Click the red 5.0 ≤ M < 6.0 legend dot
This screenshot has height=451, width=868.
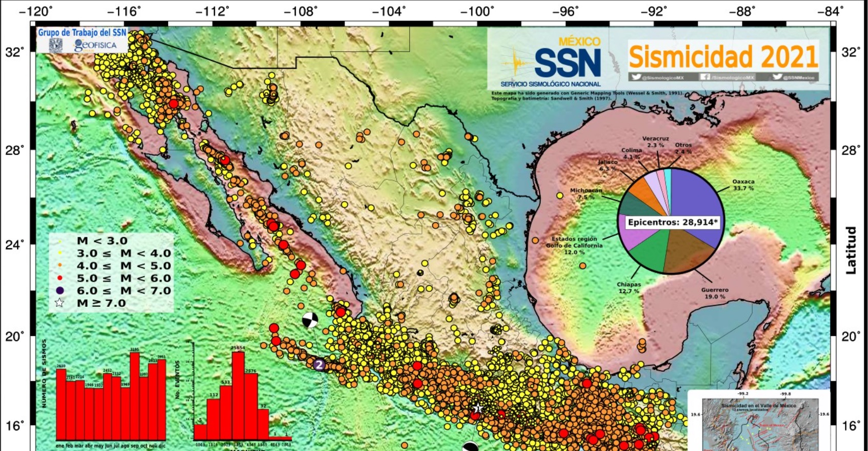(60, 278)
